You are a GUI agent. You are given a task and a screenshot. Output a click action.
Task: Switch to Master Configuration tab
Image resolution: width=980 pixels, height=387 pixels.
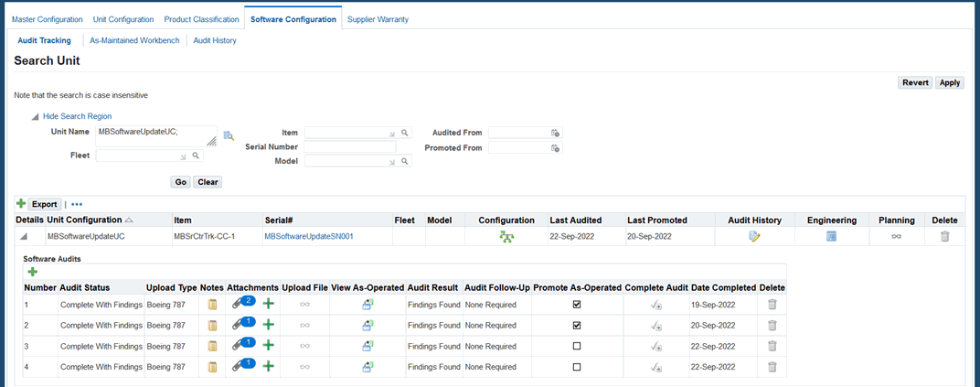tap(48, 19)
